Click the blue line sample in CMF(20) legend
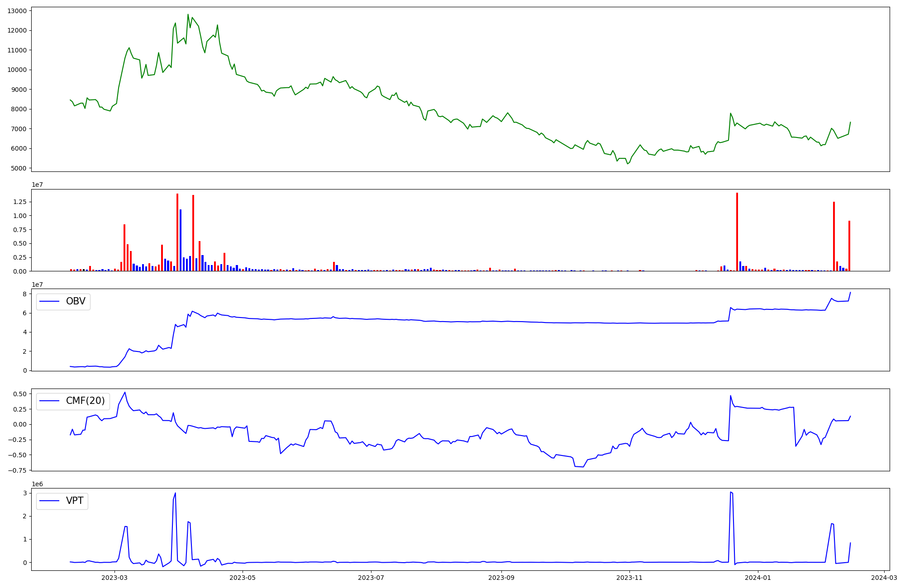 [50, 401]
